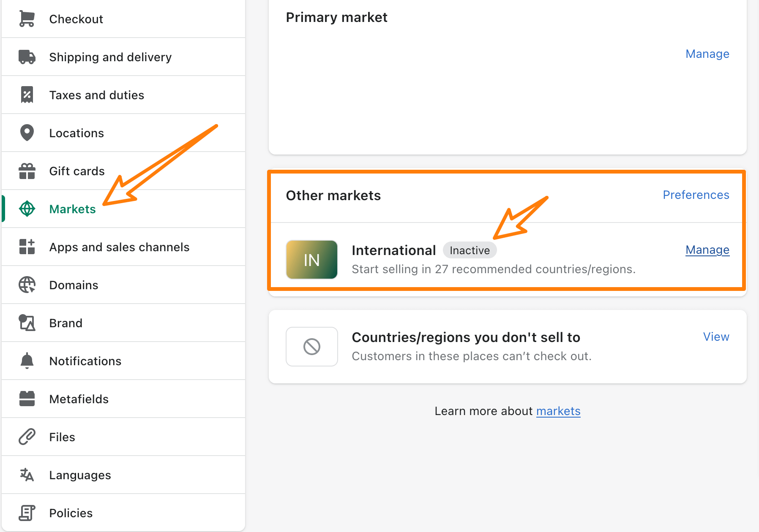Image resolution: width=759 pixels, height=532 pixels.
Task: Click the Notifications bell icon
Action: (x=27, y=361)
